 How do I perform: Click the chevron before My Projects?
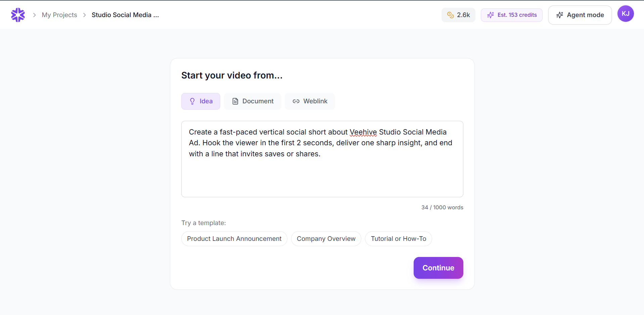coord(34,15)
